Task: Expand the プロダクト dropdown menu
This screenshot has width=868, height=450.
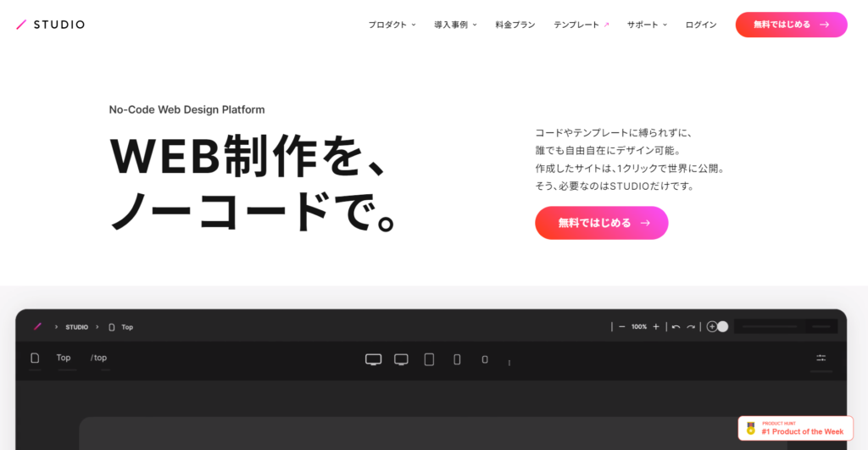Action: pyautogui.click(x=392, y=25)
